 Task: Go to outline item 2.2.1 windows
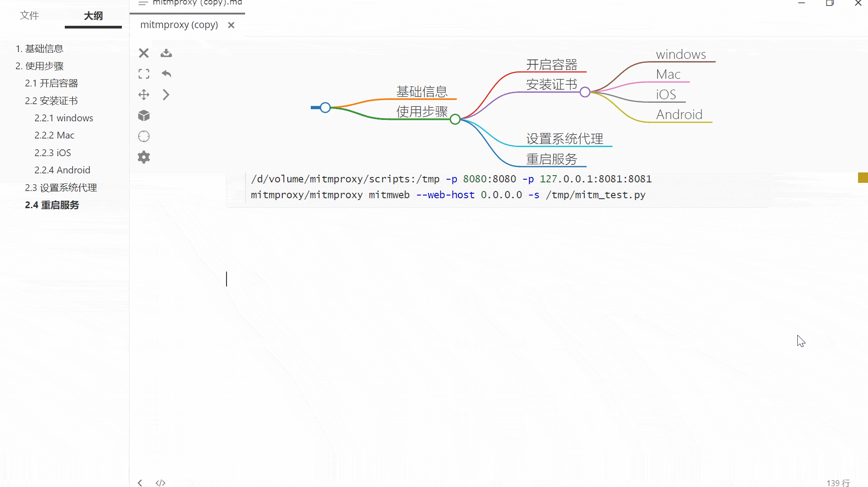[63, 118]
